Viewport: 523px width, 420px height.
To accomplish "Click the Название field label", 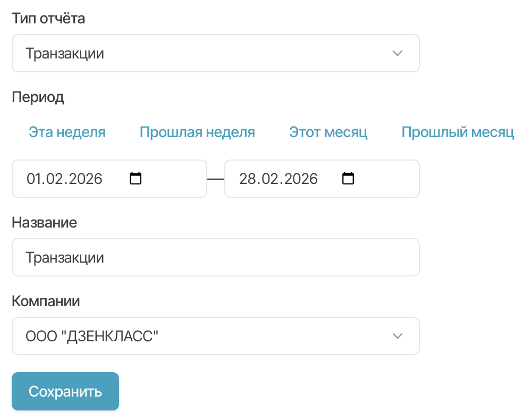I will pos(44,222).
